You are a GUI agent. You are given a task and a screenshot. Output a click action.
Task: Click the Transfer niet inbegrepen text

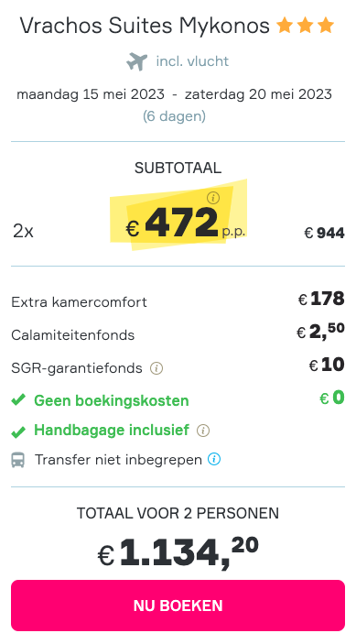click(119, 460)
